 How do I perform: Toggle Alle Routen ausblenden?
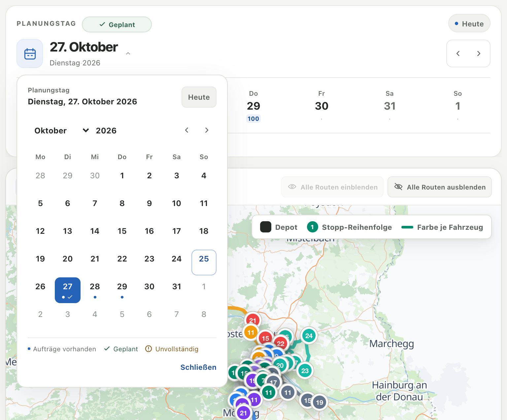pos(439,187)
